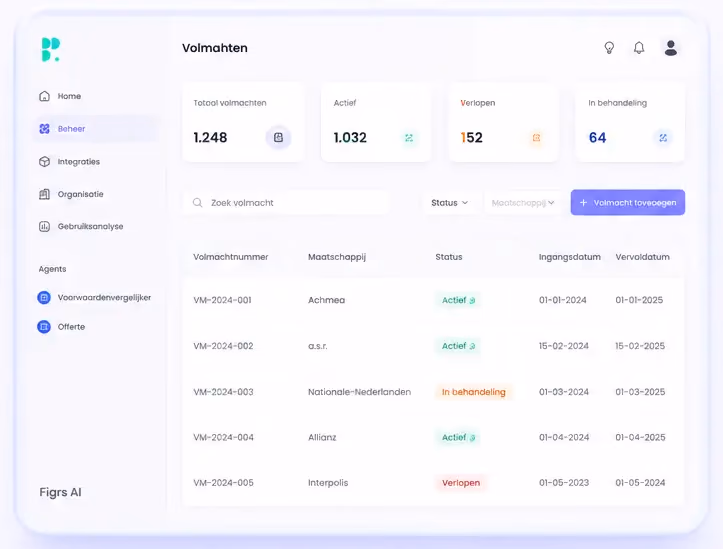Click the green icon on Actief card
This screenshot has height=549, width=723.
pyautogui.click(x=409, y=138)
